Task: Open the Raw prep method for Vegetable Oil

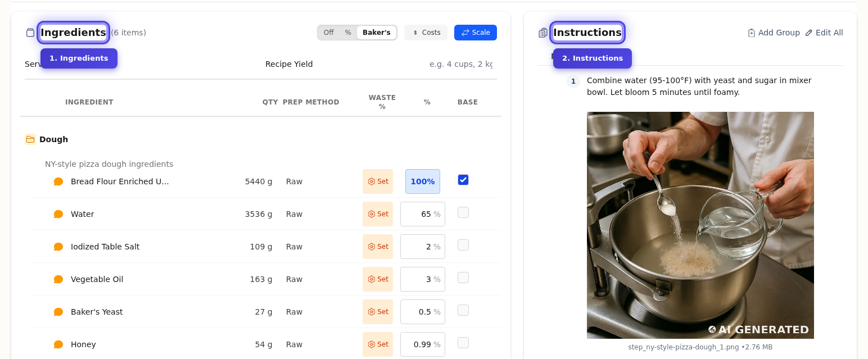Action: point(294,279)
